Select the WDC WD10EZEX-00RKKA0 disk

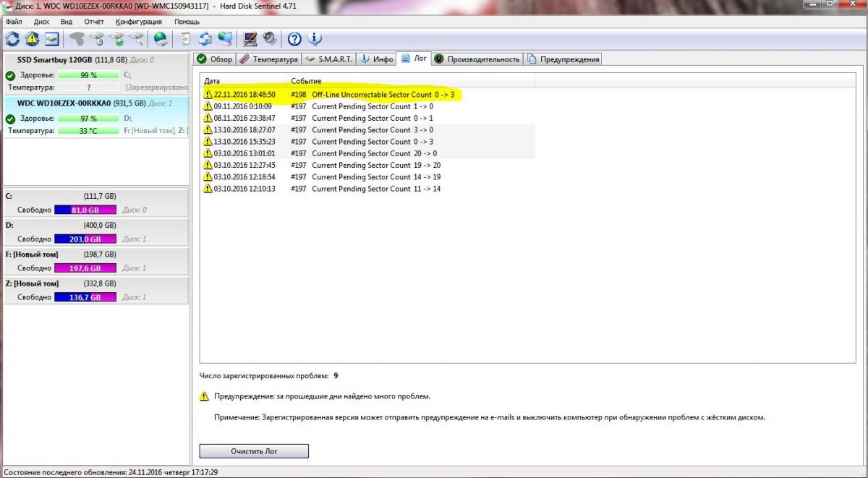pos(95,117)
